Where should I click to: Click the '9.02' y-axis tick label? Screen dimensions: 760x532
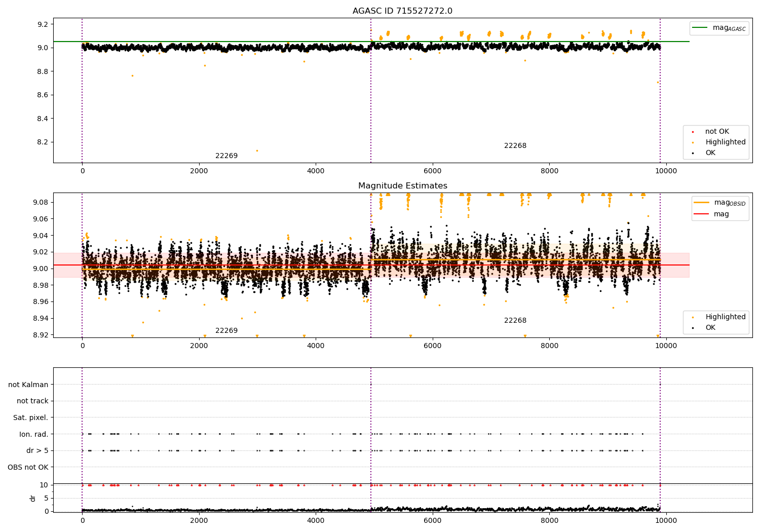point(41,252)
